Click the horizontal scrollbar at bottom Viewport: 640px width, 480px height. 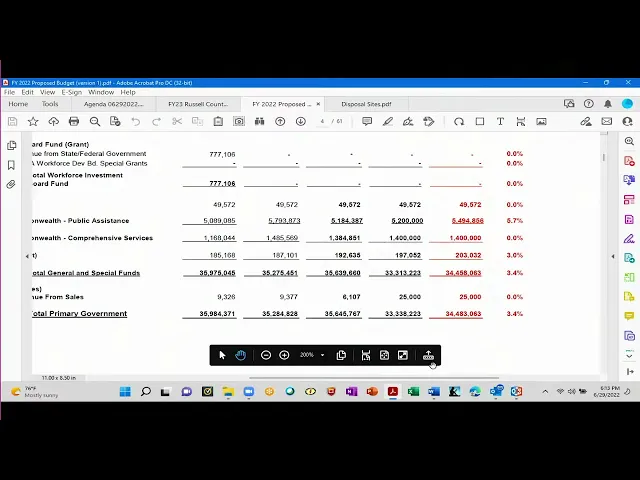pos(374,378)
